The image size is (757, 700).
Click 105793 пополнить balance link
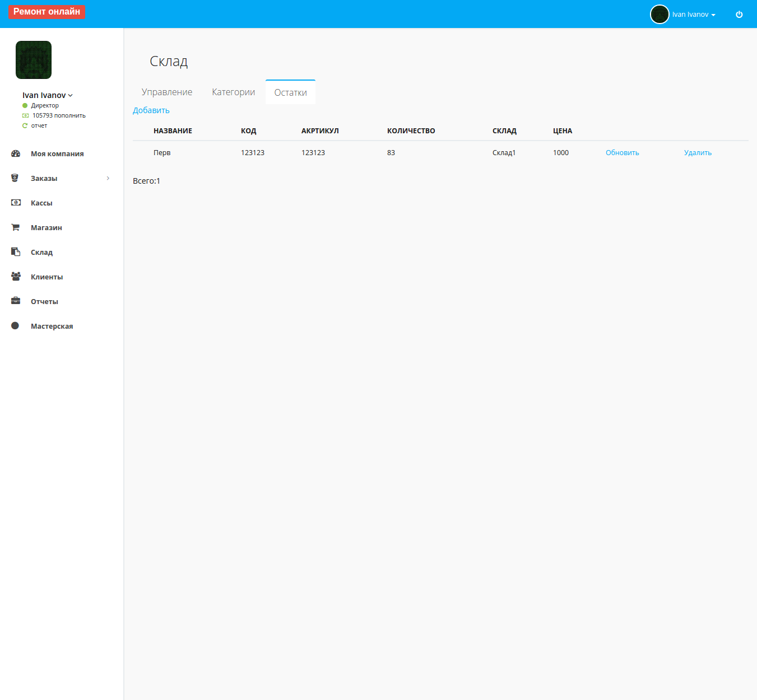59,115
